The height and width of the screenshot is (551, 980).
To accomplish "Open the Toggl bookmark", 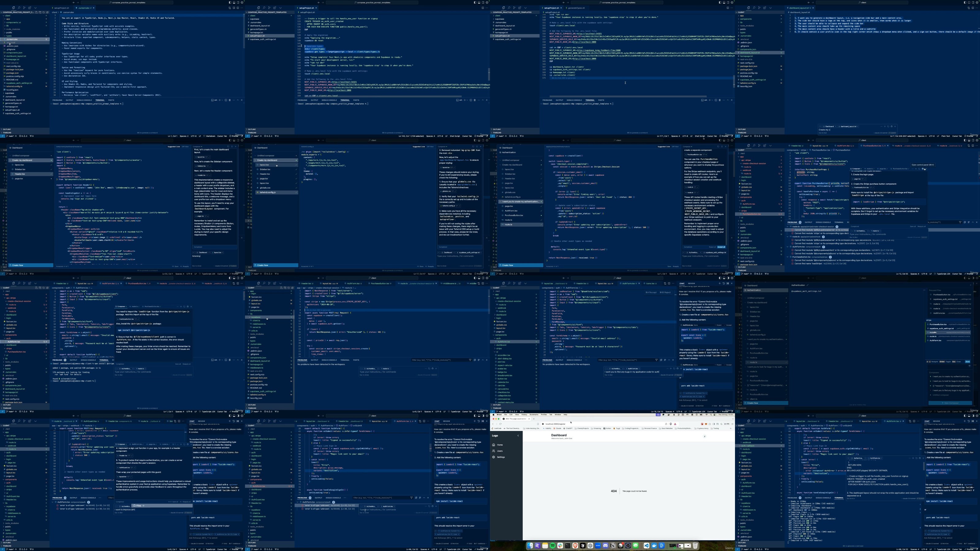I will (x=617, y=428).
